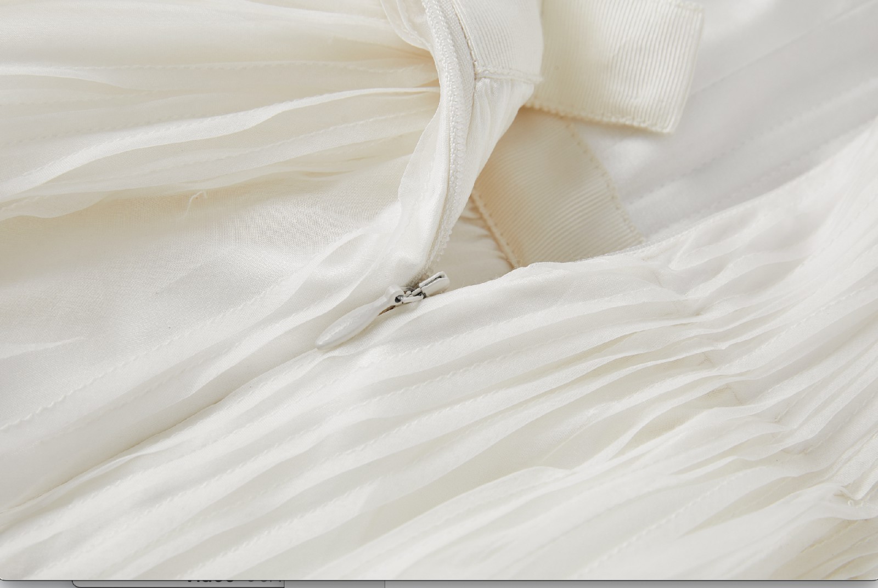This screenshot has height=588, width=878.
Task: Click the white dress zipper photo
Action: (x=439, y=289)
